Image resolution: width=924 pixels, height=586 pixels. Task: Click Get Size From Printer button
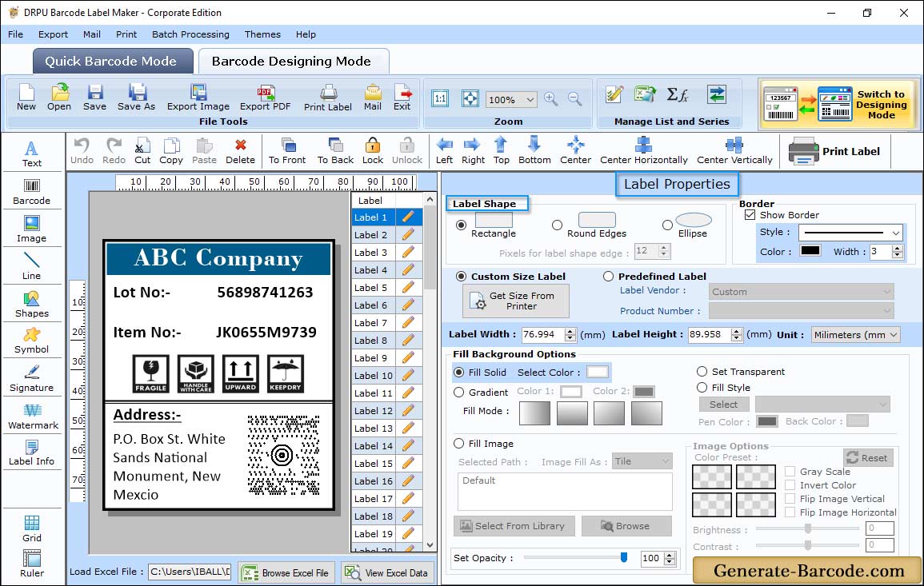tap(516, 301)
